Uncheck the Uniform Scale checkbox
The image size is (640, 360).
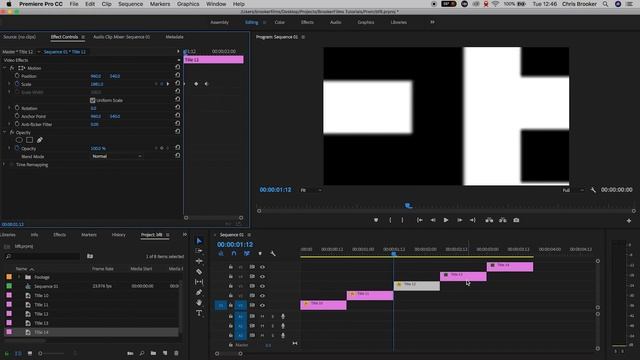coord(93,100)
